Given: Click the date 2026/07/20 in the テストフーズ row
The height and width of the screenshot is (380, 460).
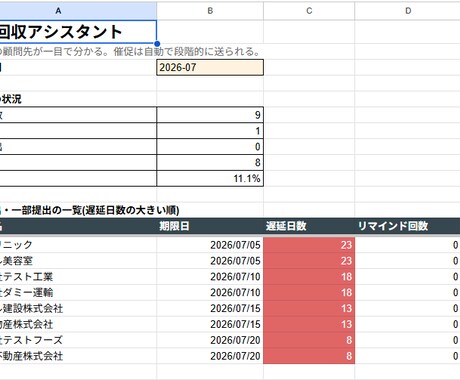Looking at the screenshot, I should (210, 340).
